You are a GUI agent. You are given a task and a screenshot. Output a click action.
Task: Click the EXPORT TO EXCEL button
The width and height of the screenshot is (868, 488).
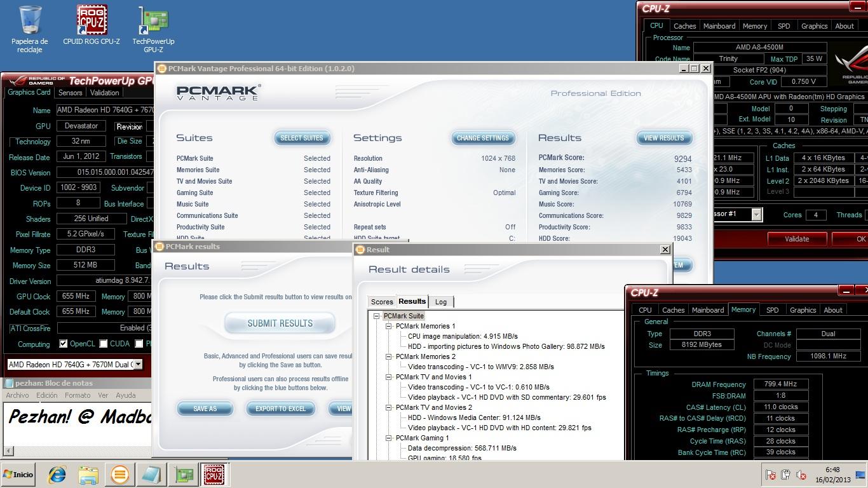click(280, 409)
